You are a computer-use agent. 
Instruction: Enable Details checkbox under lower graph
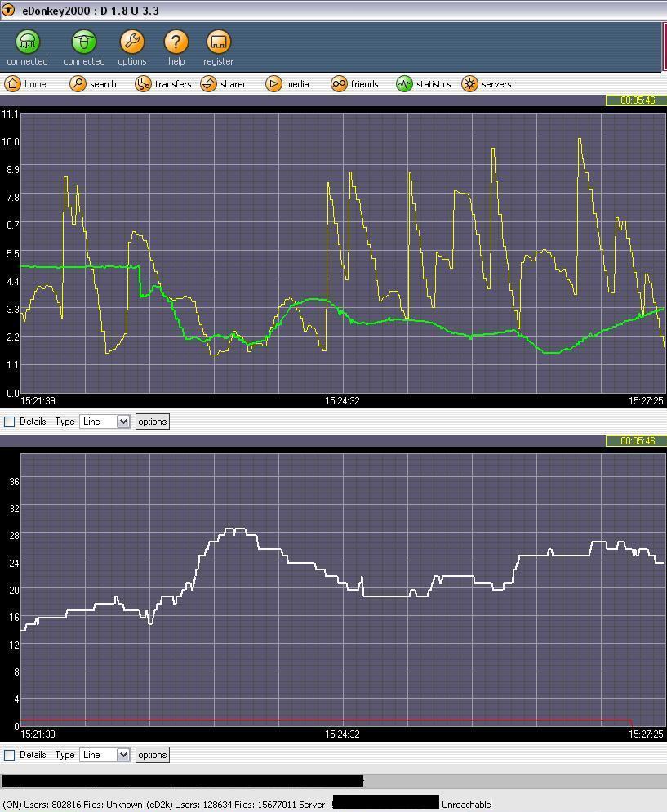coord(9,755)
